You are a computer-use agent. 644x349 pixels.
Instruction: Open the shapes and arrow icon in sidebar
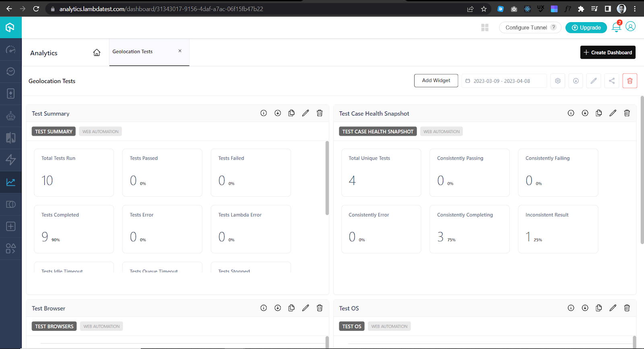tap(11, 248)
